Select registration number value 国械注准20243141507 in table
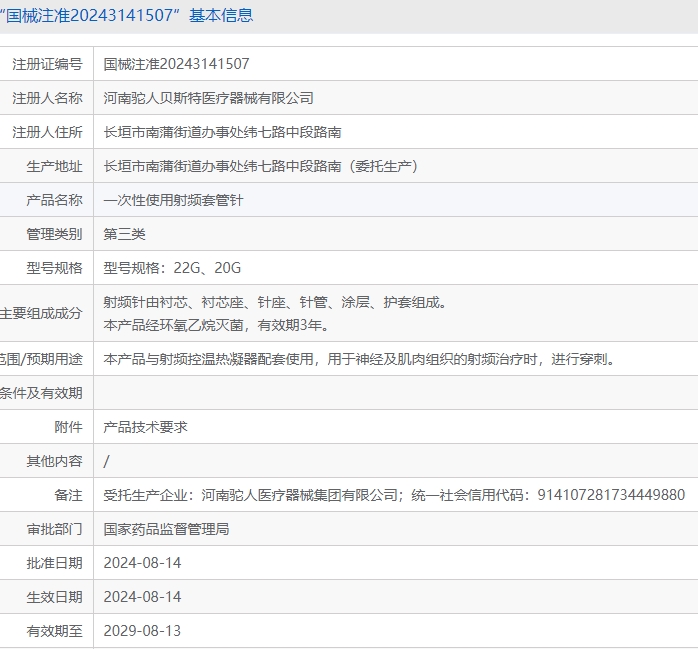The image size is (698, 649). (x=176, y=64)
